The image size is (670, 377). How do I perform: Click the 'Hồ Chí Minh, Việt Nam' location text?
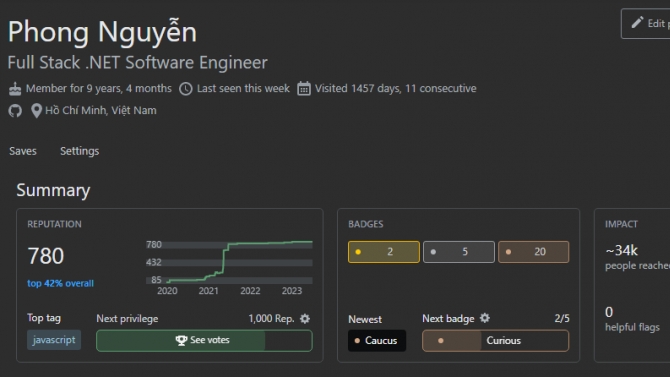click(101, 111)
